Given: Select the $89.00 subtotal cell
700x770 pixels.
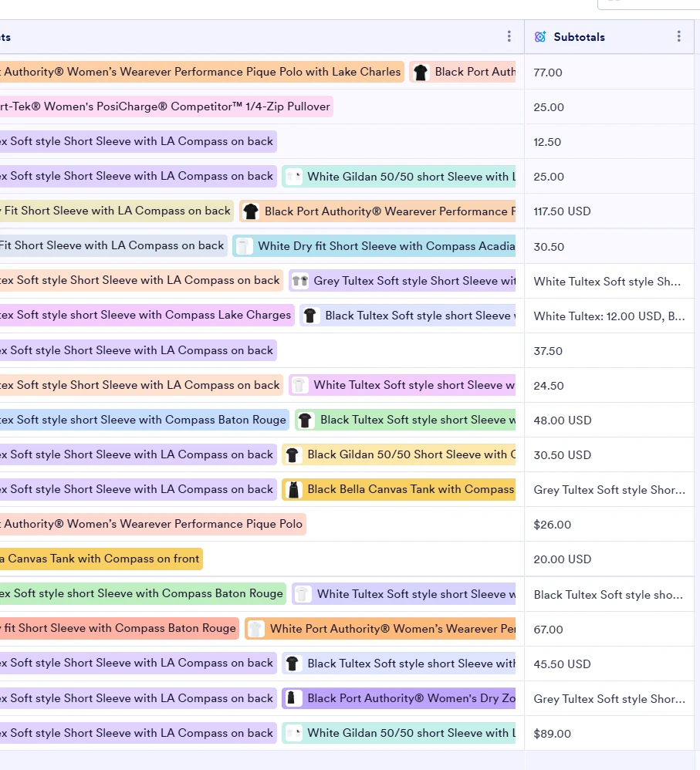Looking at the screenshot, I should [609, 734].
